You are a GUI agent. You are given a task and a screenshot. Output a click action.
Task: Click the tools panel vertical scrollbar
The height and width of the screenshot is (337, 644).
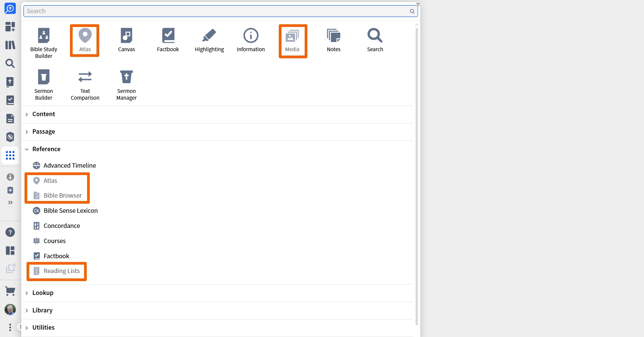(x=417, y=176)
